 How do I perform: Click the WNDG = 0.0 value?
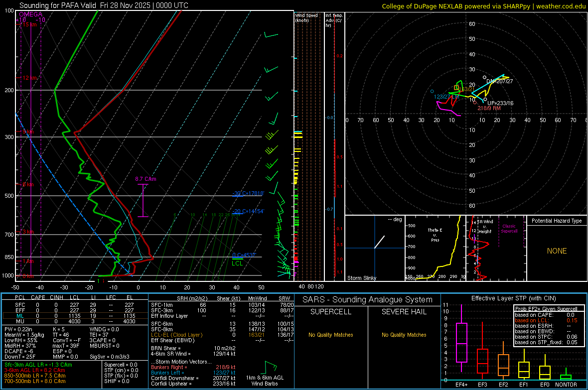[x=104, y=329]
